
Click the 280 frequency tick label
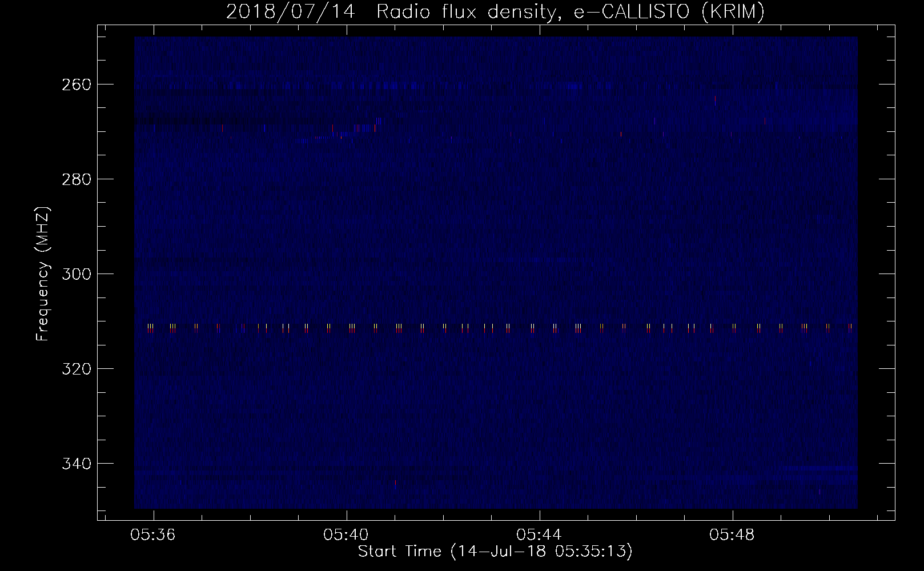(x=76, y=179)
